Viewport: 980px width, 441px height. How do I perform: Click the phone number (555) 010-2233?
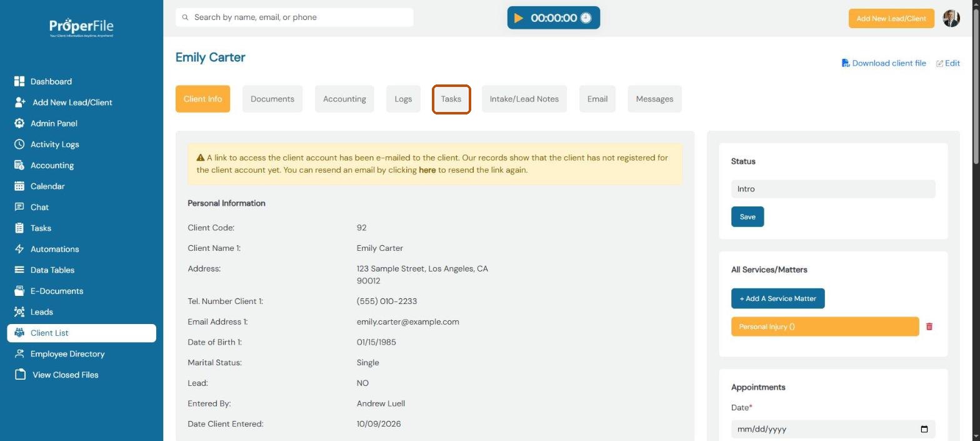pyautogui.click(x=387, y=302)
